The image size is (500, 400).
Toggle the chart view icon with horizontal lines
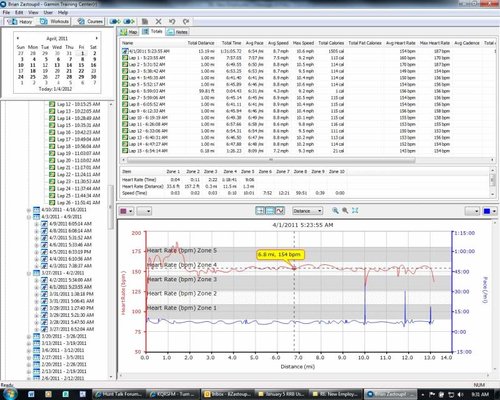[270, 211]
